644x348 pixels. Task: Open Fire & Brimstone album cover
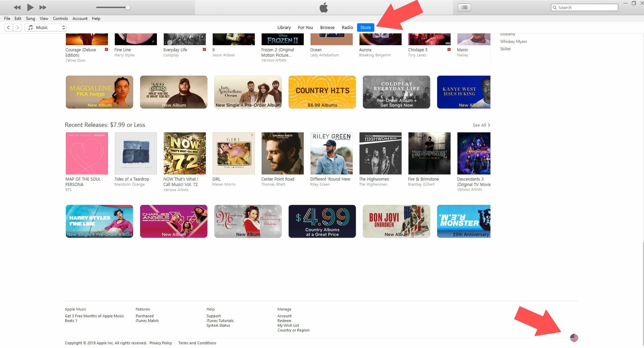[429, 153]
